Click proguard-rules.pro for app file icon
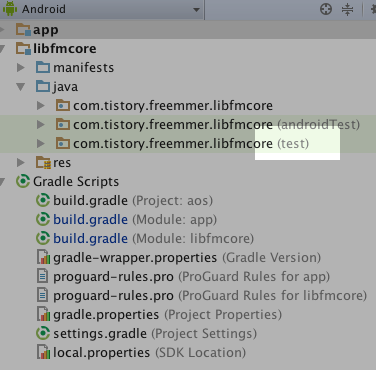 (42, 277)
